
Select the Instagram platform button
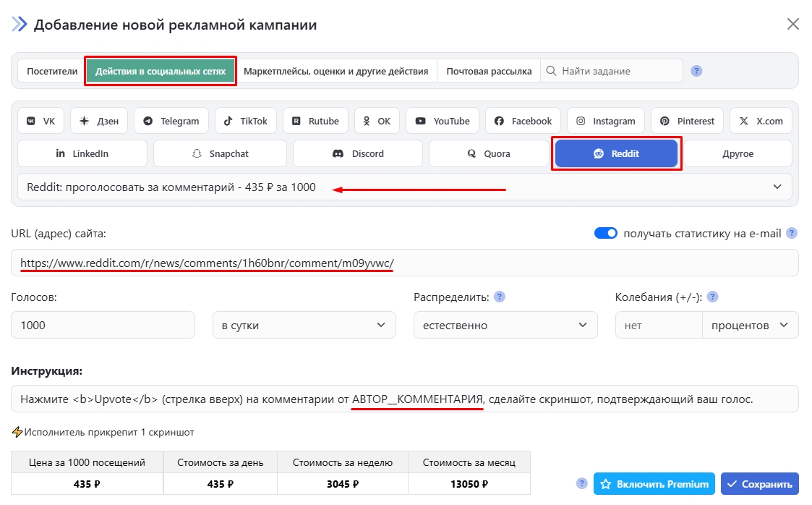(x=606, y=121)
